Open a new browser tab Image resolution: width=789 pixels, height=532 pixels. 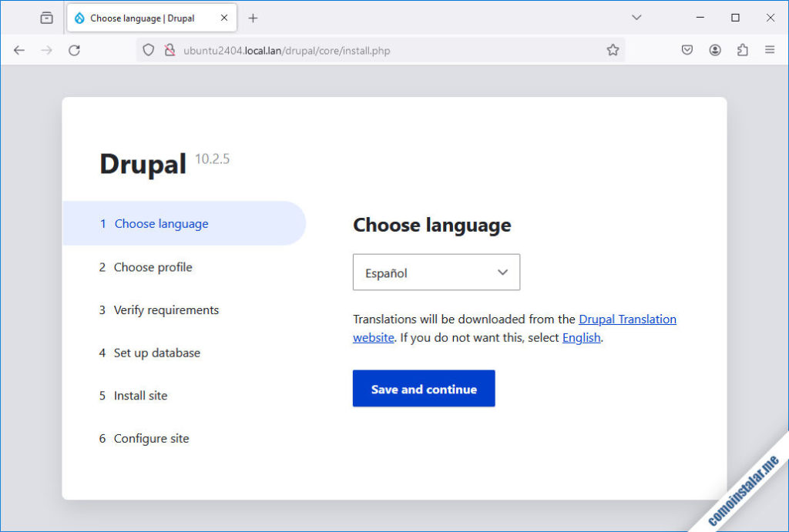coord(253,17)
